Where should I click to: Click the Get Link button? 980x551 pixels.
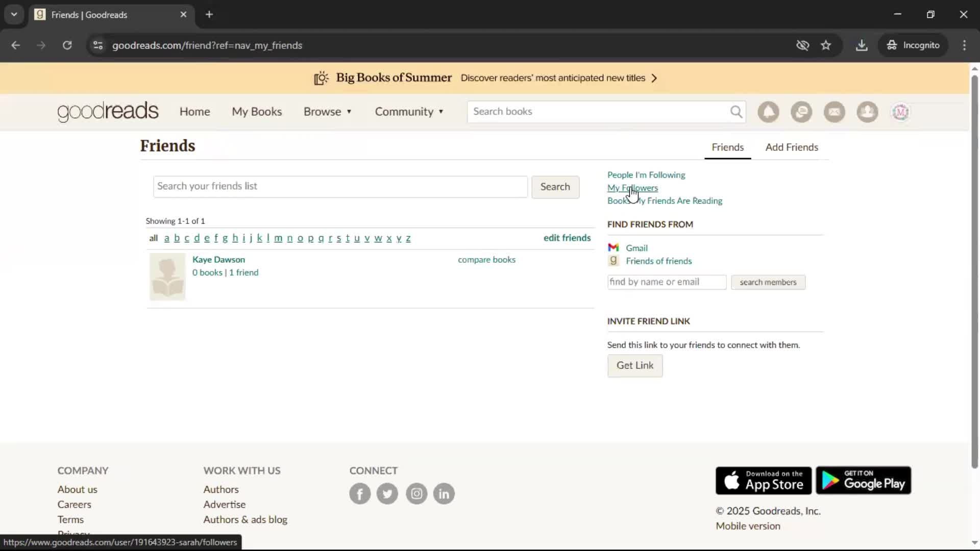[635, 366]
